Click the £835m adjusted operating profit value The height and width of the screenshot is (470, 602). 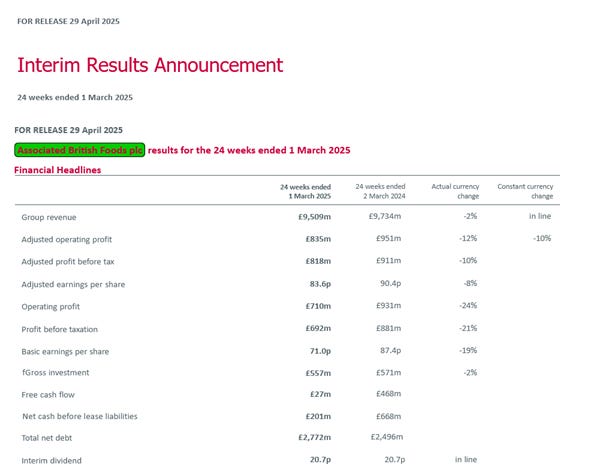pyautogui.click(x=318, y=239)
